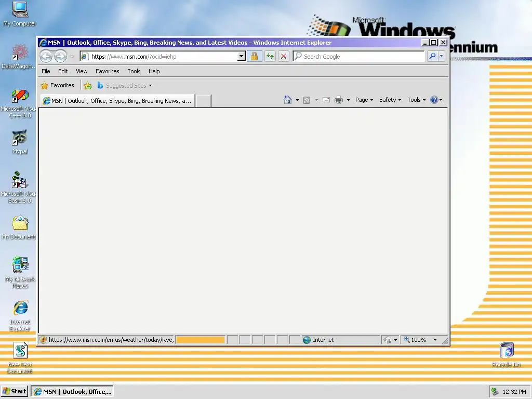Print page with the printer icon
Screen dimensions: 532x399
coord(339,100)
